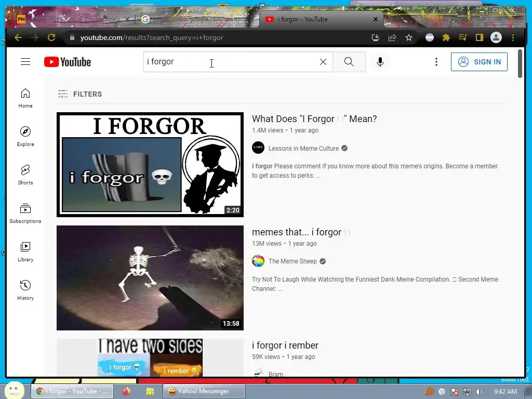The width and height of the screenshot is (532, 399).
Task: Open the Chrome three-dot menu
Action: [513, 37]
